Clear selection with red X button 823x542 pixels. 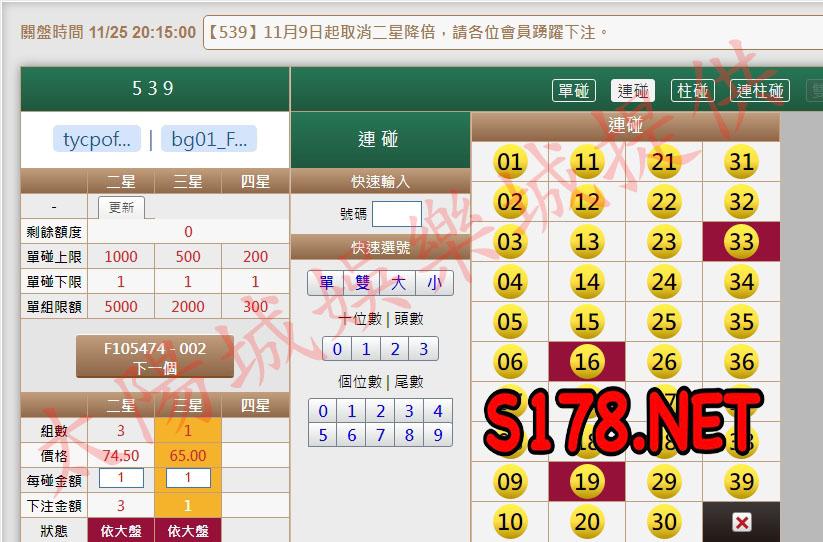click(741, 522)
